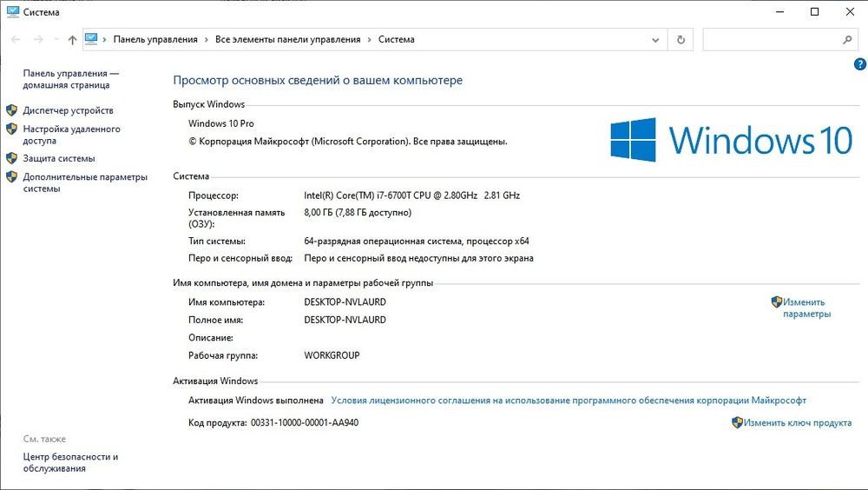Close the Система window
Viewport: 868px width, 490px height.
(850, 11)
